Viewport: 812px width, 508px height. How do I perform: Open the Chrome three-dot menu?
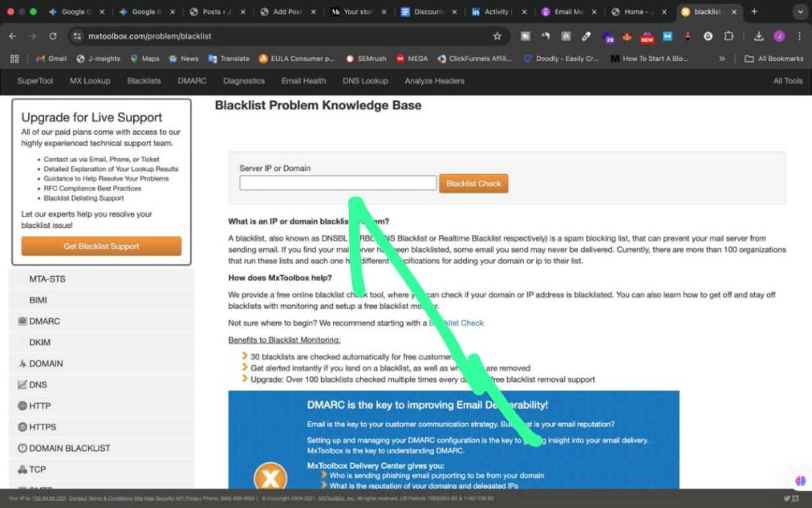pyautogui.click(x=799, y=37)
